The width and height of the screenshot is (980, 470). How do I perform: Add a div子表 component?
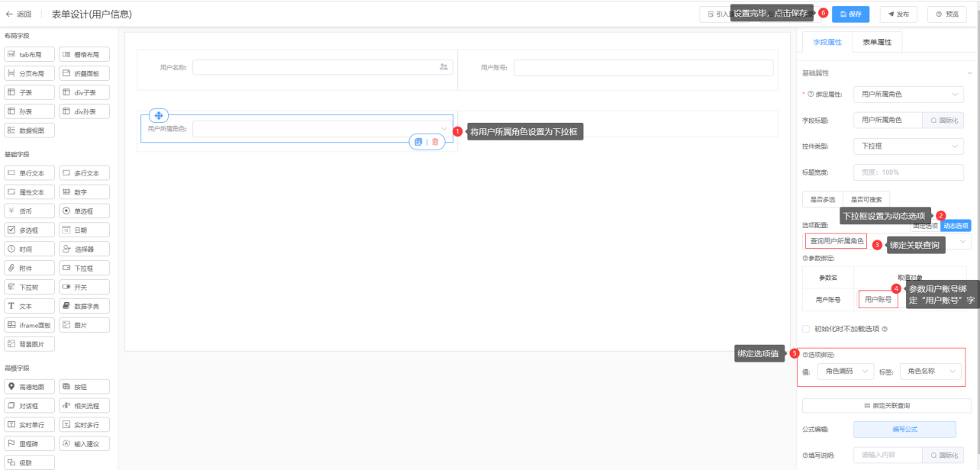pos(84,92)
